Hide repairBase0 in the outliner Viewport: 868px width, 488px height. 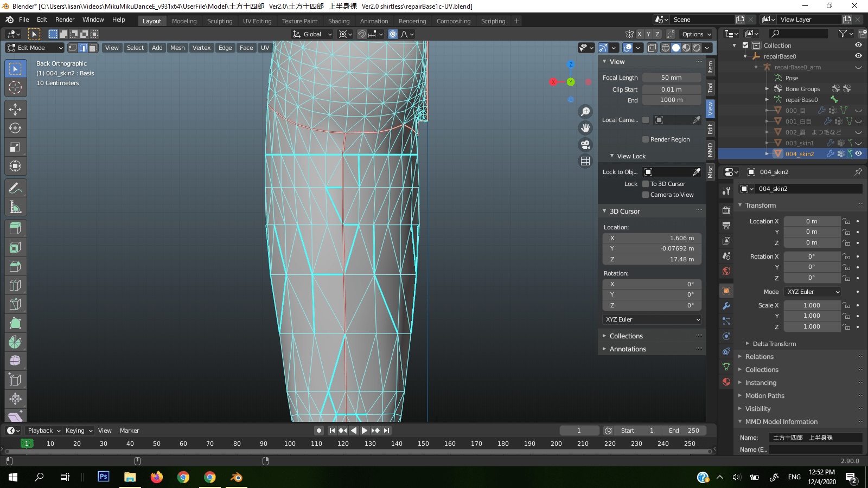(x=858, y=56)
